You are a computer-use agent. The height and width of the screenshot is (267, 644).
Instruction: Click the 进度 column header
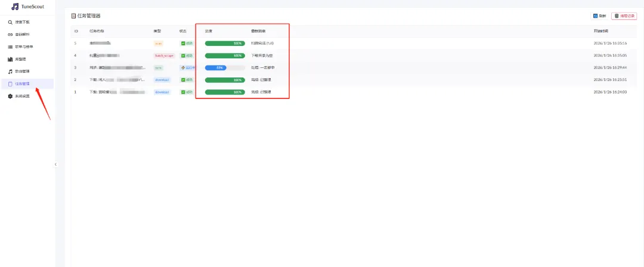click(x=209, y=31)
